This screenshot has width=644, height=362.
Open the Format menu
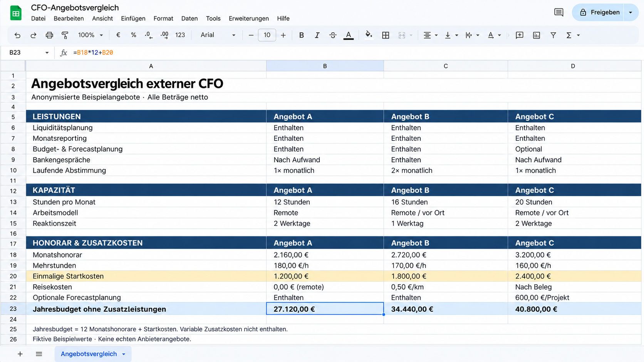click(x=163, y=18)
